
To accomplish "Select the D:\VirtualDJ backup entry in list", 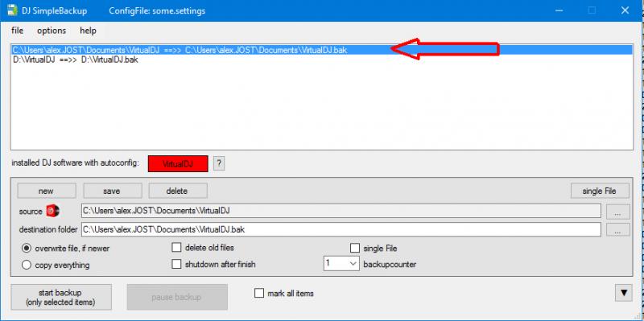I will pos(321,60).
